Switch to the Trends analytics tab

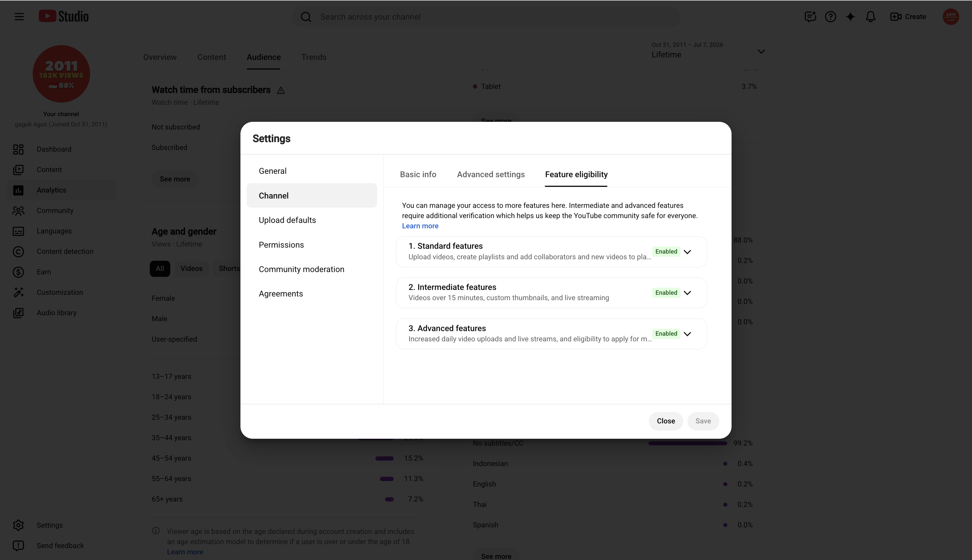pyautogui.click(x=313, y=57)
